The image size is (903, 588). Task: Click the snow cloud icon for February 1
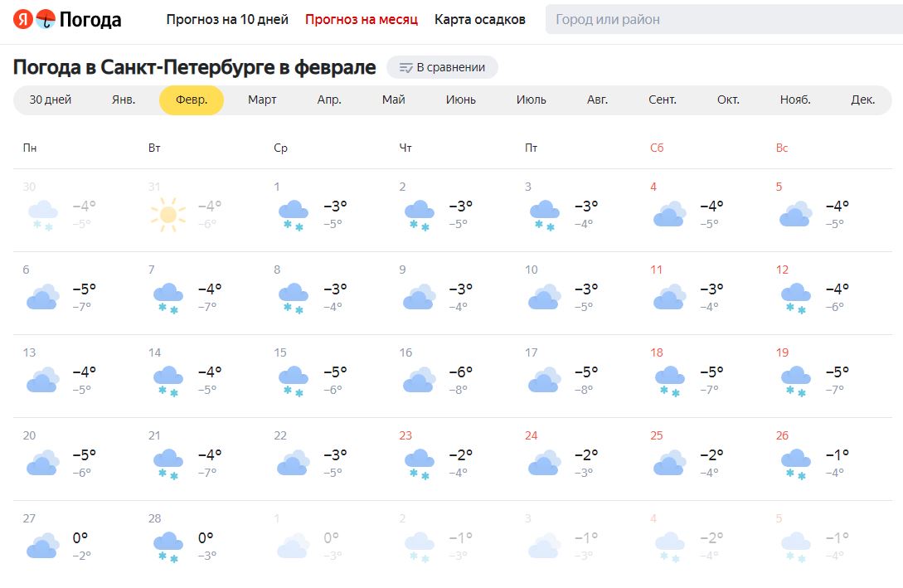tap(294, 214)
